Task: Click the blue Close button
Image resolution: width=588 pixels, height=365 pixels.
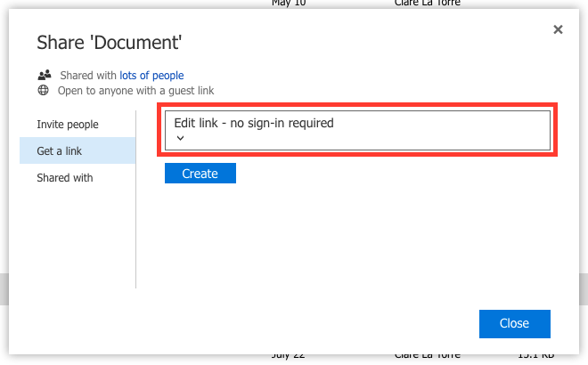Action: coord(514,324)
